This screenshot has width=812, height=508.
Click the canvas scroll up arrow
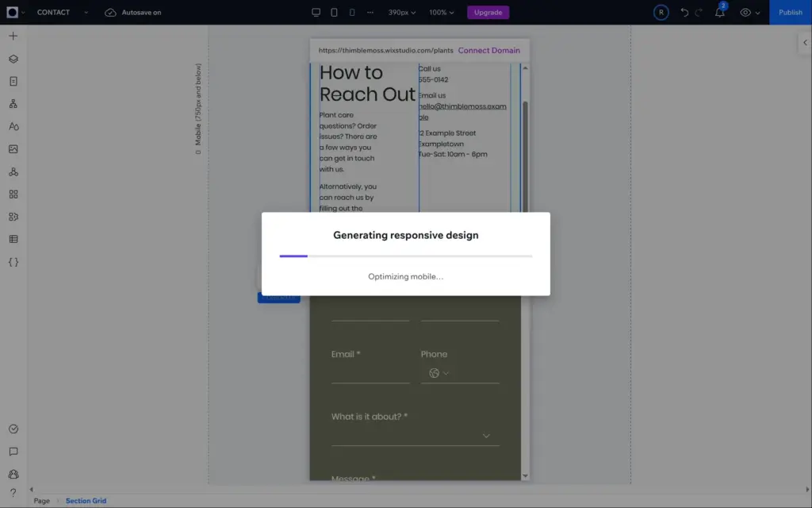[x=525, y=68]
